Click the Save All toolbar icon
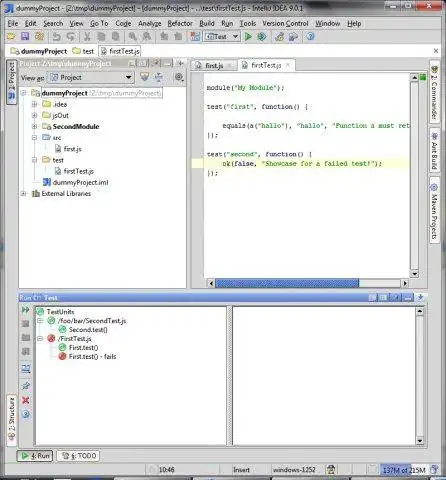446x480 pixels. [x=25, y=36]
